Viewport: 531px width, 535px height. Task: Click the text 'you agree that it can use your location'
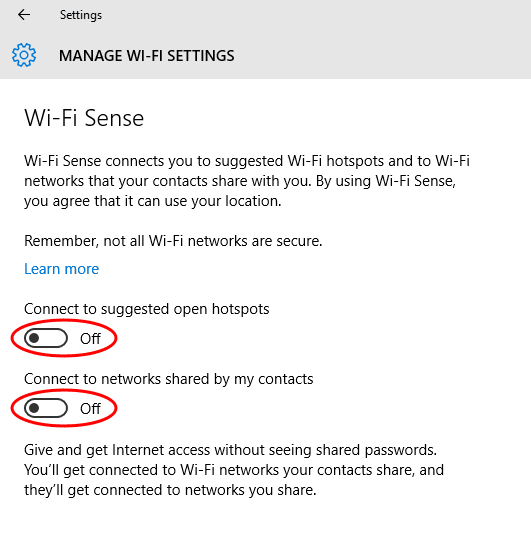coord(153,201)
